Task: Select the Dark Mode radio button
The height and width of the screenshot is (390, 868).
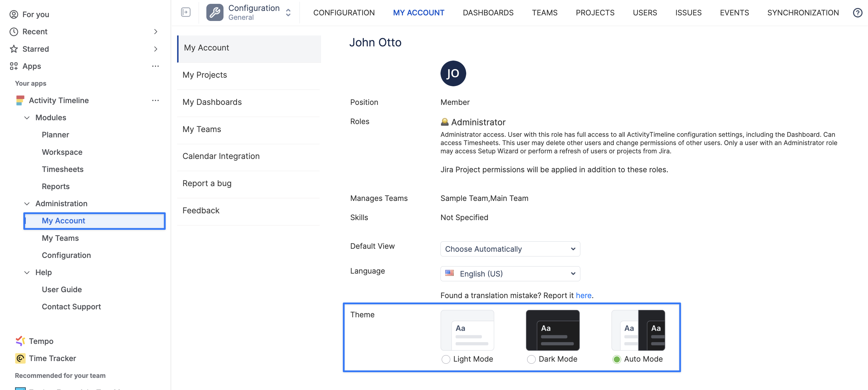Action: point(531,359)
